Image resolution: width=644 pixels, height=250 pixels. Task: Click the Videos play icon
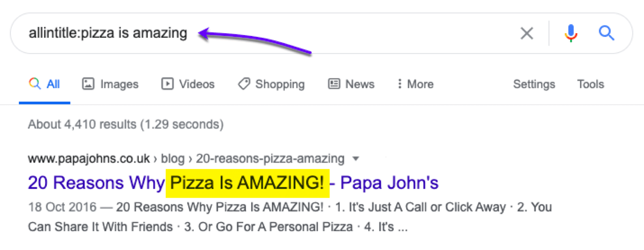point(167,84)
